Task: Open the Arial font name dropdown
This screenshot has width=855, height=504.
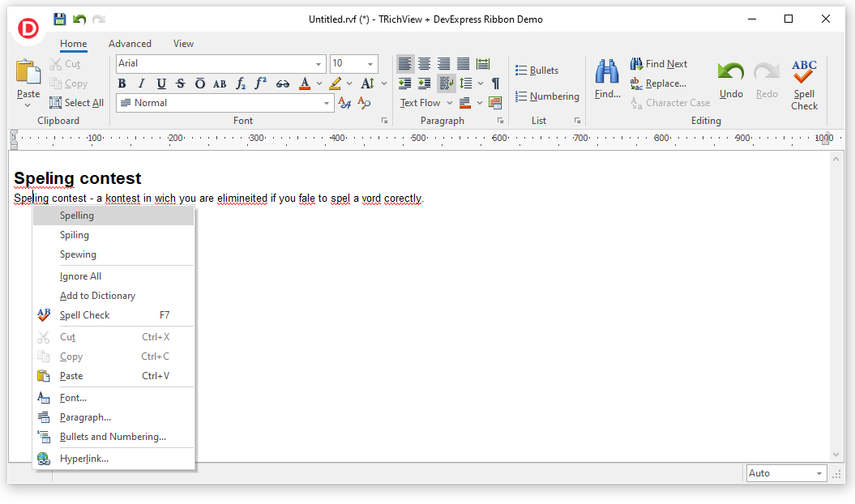Action: pyautogui.click(x=318, y=64)
